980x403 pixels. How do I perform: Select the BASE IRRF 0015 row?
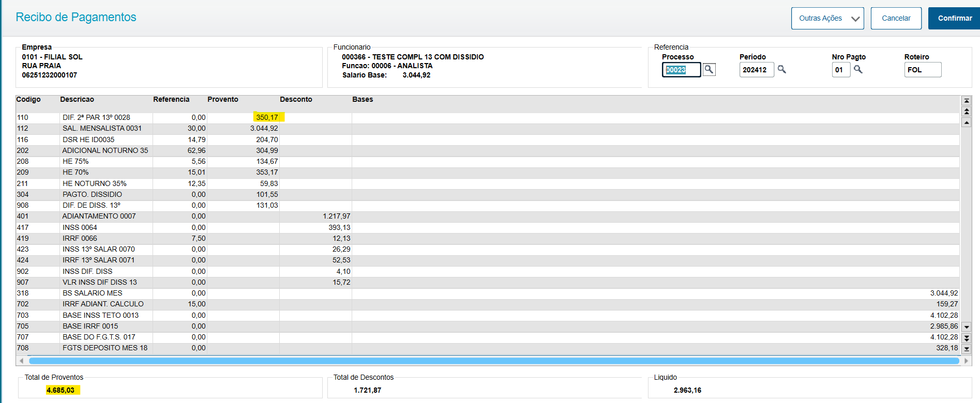coord(487,326)
